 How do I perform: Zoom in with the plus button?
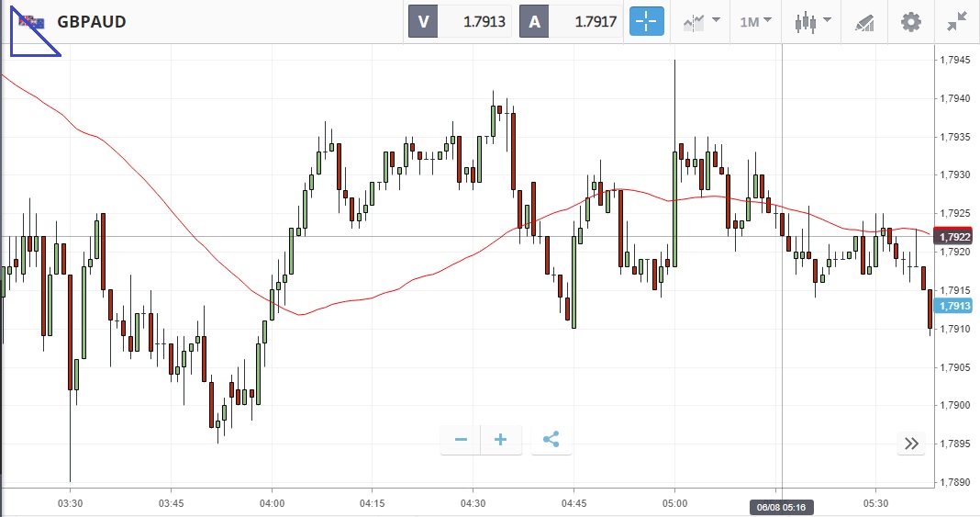(501, 440)
